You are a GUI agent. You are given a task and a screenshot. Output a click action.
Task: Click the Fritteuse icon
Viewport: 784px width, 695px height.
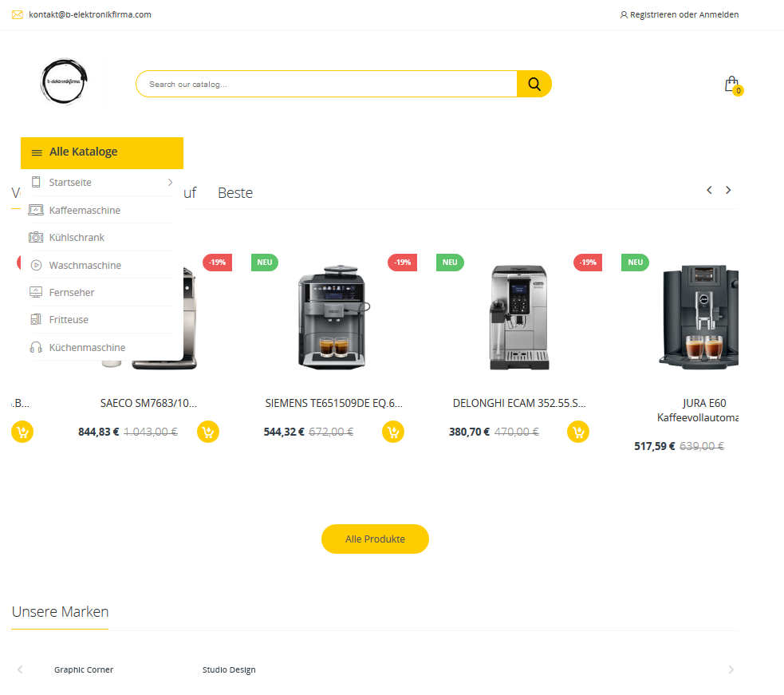(x=36, y=319)
